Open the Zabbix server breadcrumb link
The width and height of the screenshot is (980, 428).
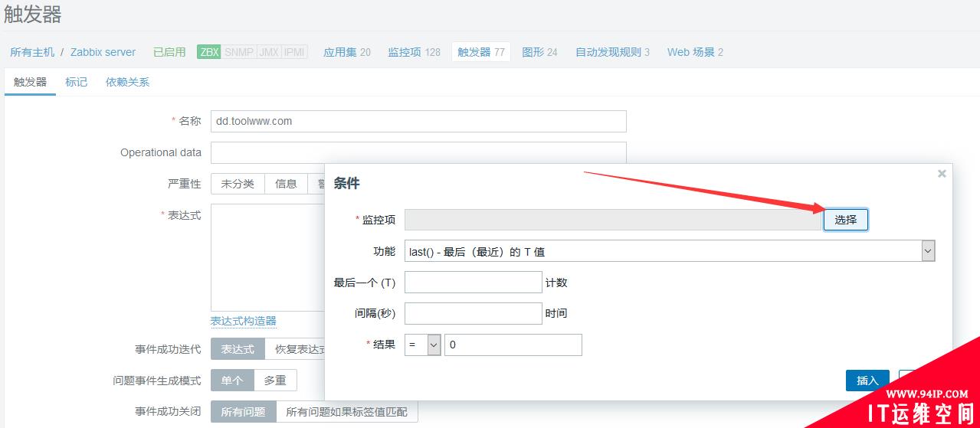click(103, 52)
